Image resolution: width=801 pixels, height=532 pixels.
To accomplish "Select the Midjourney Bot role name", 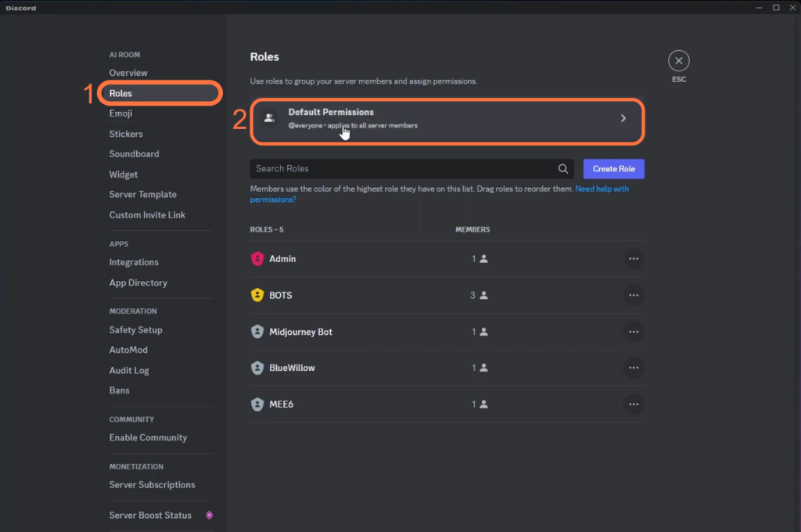I will pos(301,332).
